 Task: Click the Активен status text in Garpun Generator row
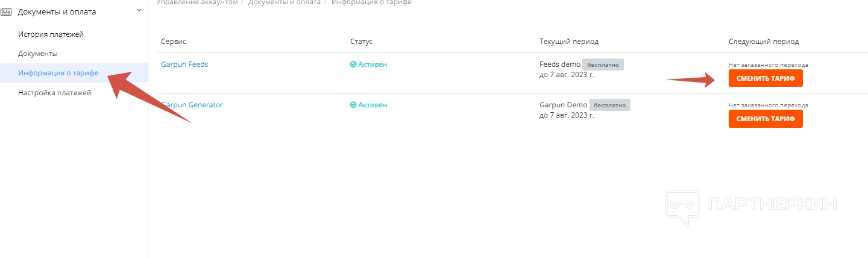click(373, 105)
